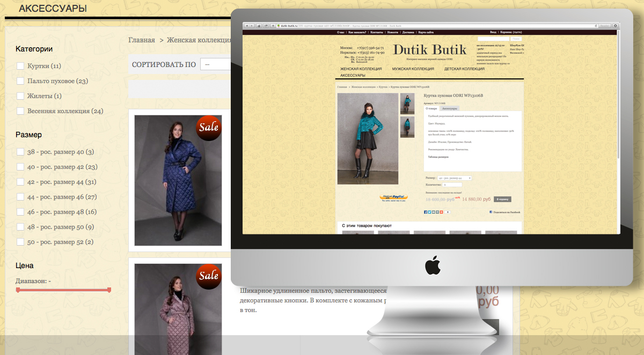Check size 38 - рос. размер 40
This screenshot has height=355, width=644.
tap(20, 152)
